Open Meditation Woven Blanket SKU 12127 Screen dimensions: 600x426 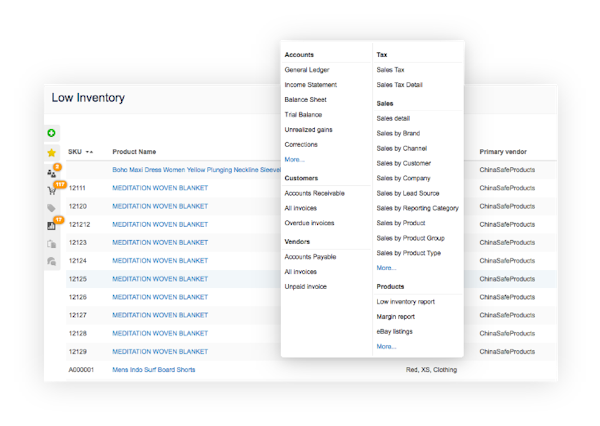160,315
